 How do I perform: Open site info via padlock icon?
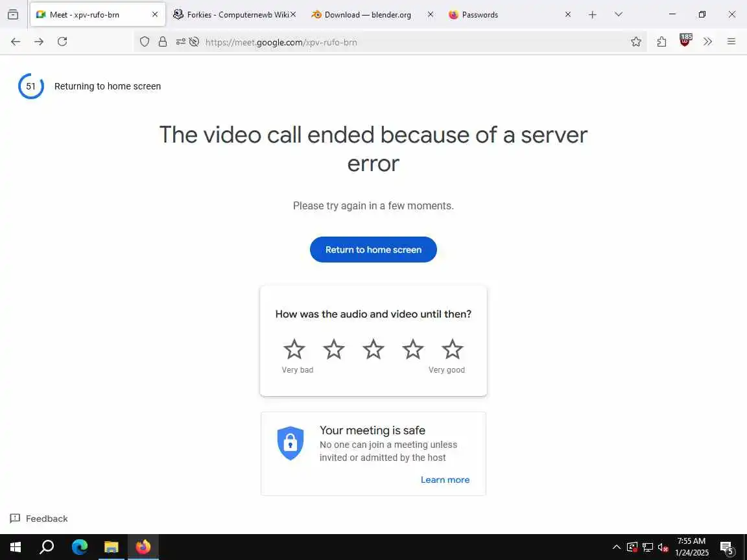(163, 42)
